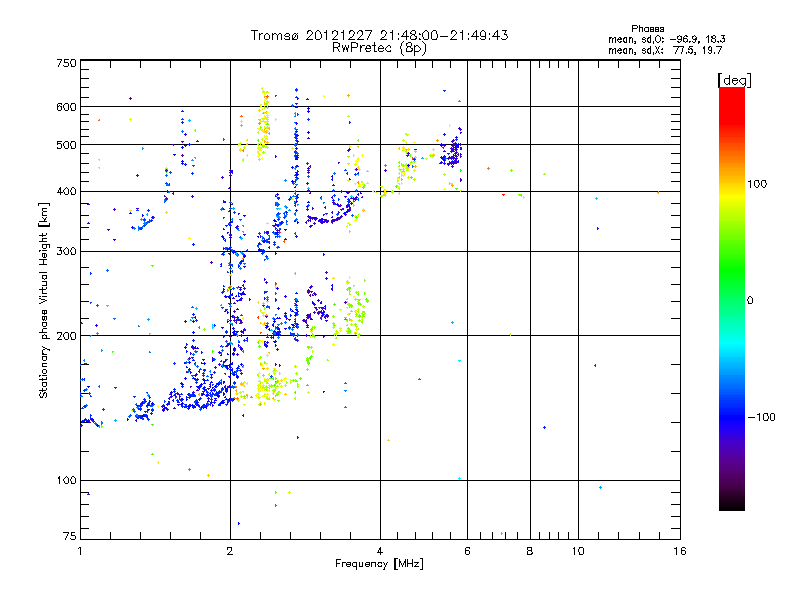Click the 'Stationary phase Virtual Height [km]' axis title
The image size is (800, 600).
[x=44, y=300]
